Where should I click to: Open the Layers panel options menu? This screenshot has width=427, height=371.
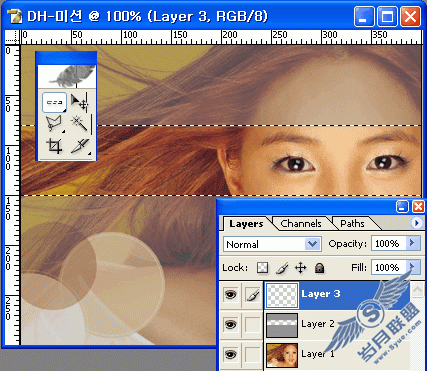click(417, 223)
